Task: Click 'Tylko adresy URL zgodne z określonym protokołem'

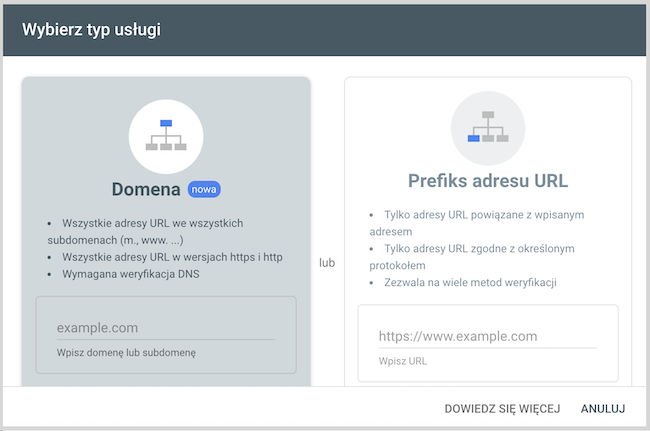Action: 473,257
